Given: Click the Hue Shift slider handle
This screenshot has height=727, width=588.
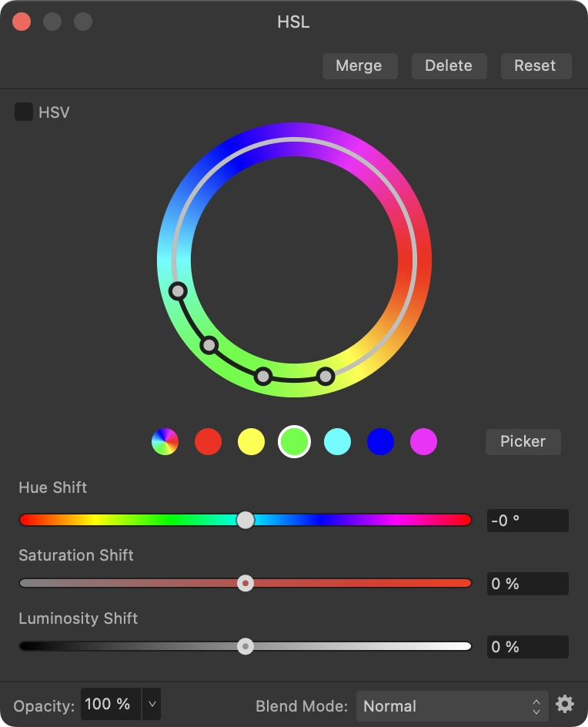Looking at the screenshot, I should coord(246,520).
